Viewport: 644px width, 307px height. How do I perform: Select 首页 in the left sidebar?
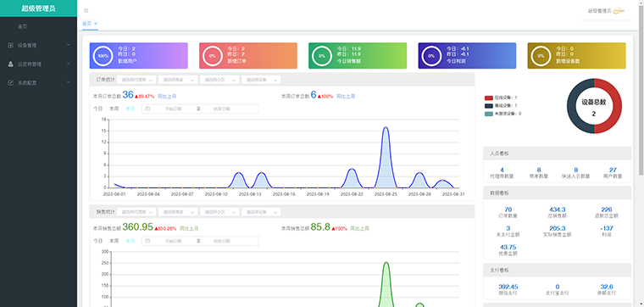point(22,26)
